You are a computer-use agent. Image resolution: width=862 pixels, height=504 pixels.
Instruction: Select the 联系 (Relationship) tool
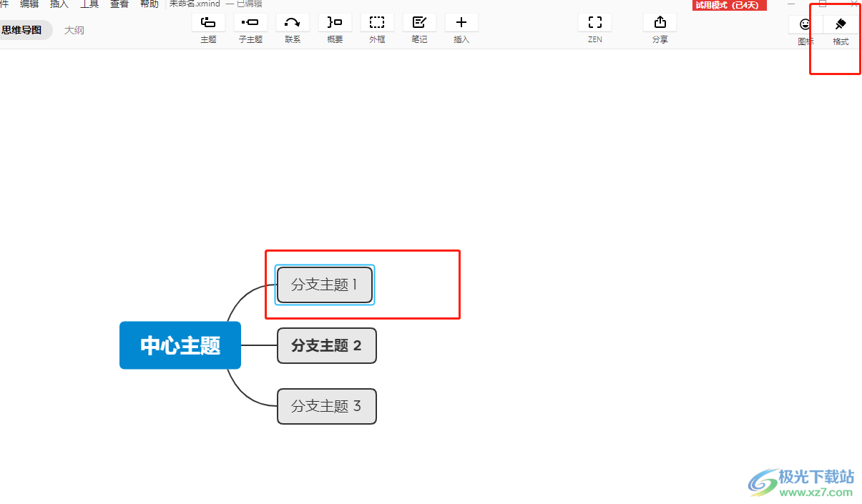pos(293,23)
